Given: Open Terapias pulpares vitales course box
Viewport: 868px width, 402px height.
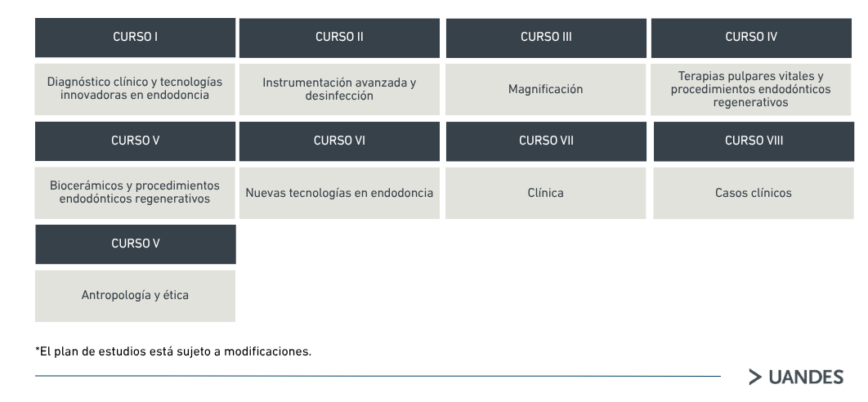Looking at the screenshot, I should [x=750, y=89].
